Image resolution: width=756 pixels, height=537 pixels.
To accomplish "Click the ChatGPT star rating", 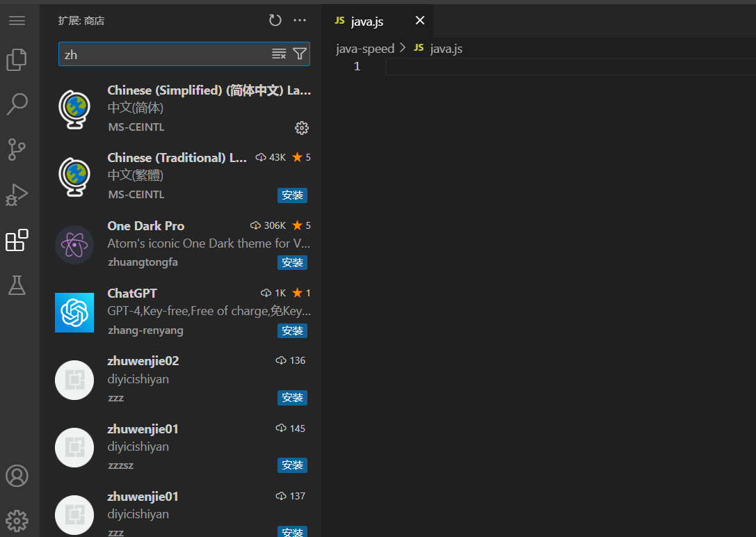I will click(301, 293).
